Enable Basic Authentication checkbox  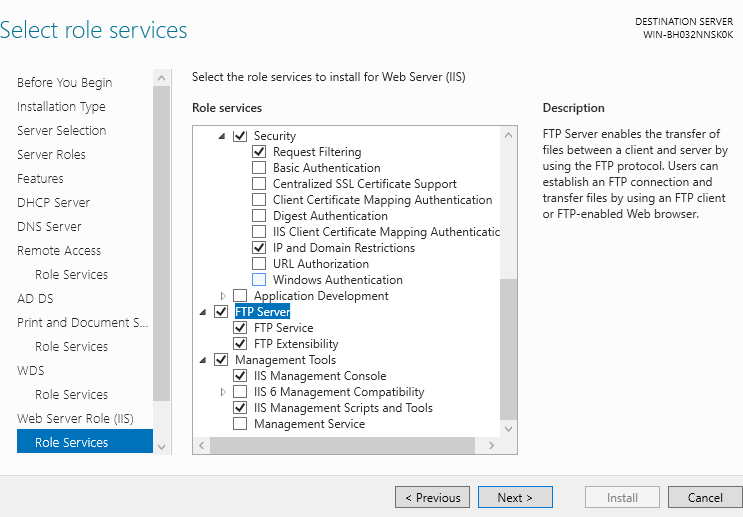tap(259, 168)
